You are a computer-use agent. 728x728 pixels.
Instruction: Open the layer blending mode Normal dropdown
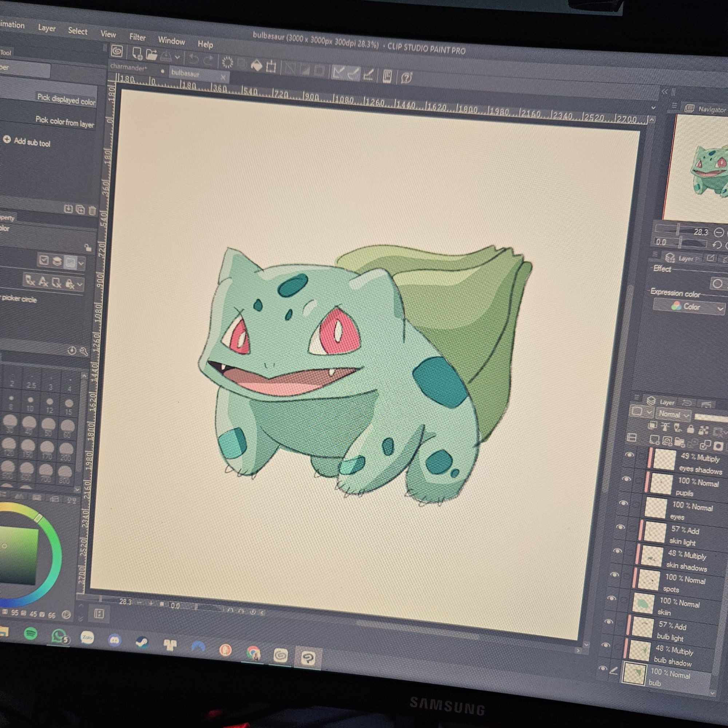click(x=673, y=414)
